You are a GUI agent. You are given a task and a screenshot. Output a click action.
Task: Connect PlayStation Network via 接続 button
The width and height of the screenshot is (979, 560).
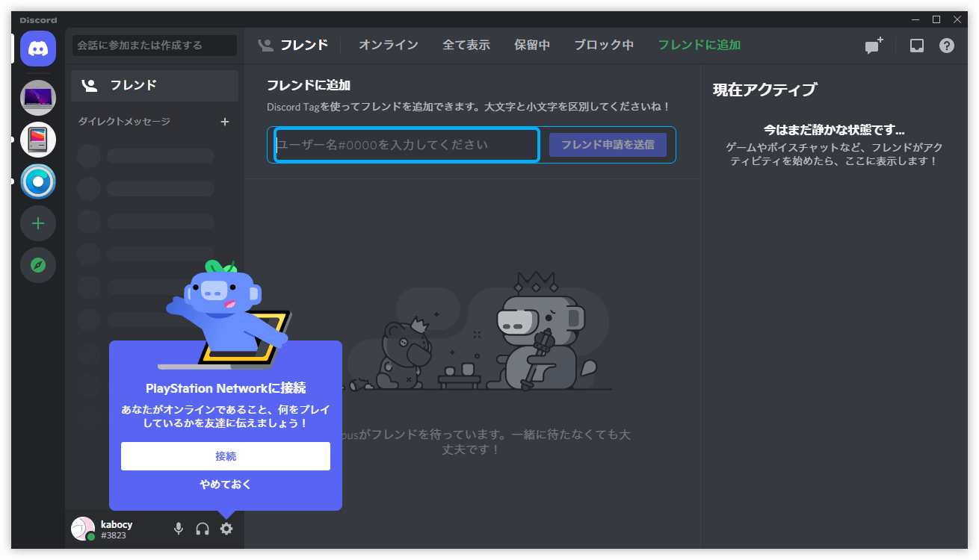tap(225, 455)
